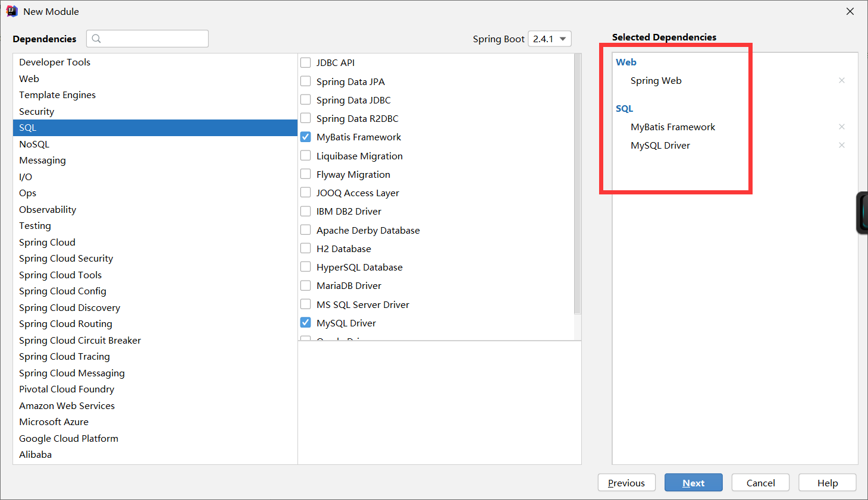
Task: Enable the JDBC API checkbox
Action: point(306,62)
